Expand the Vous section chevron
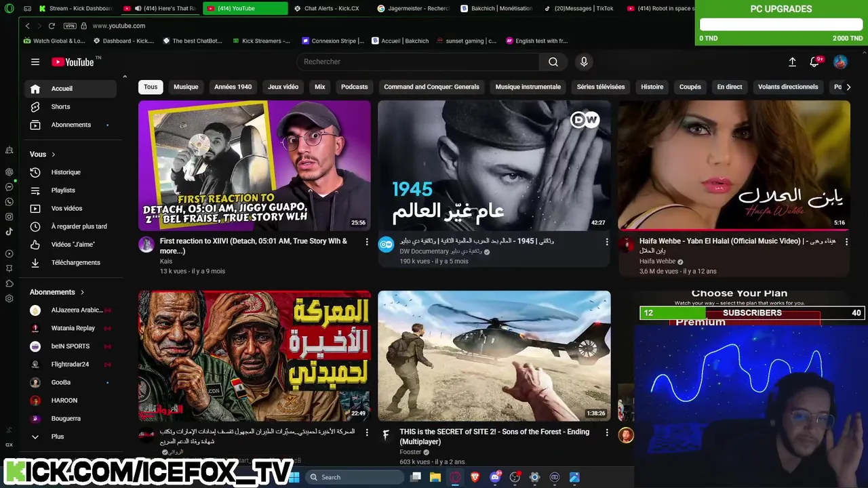This screenshot has height=488, width=868. click(54, 155)
